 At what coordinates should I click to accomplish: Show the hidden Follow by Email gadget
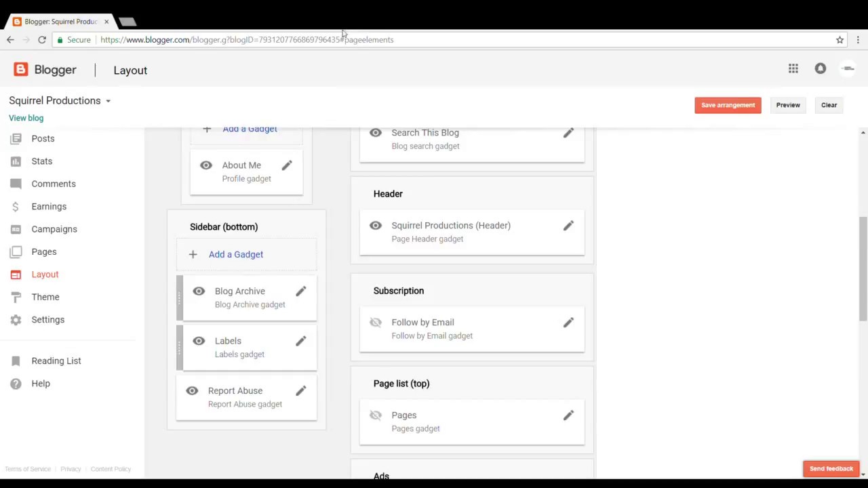pyautogui.click(x=376, y=323)
